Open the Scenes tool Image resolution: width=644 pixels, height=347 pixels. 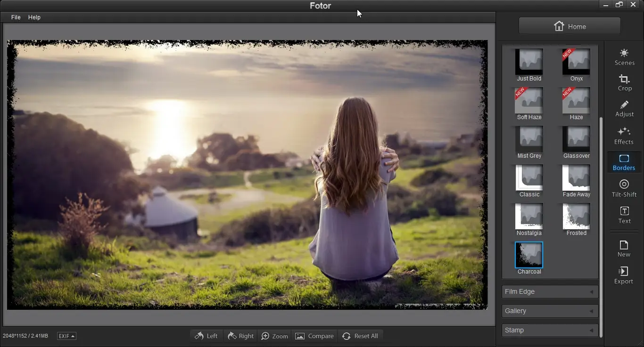(x=624, y=57)
